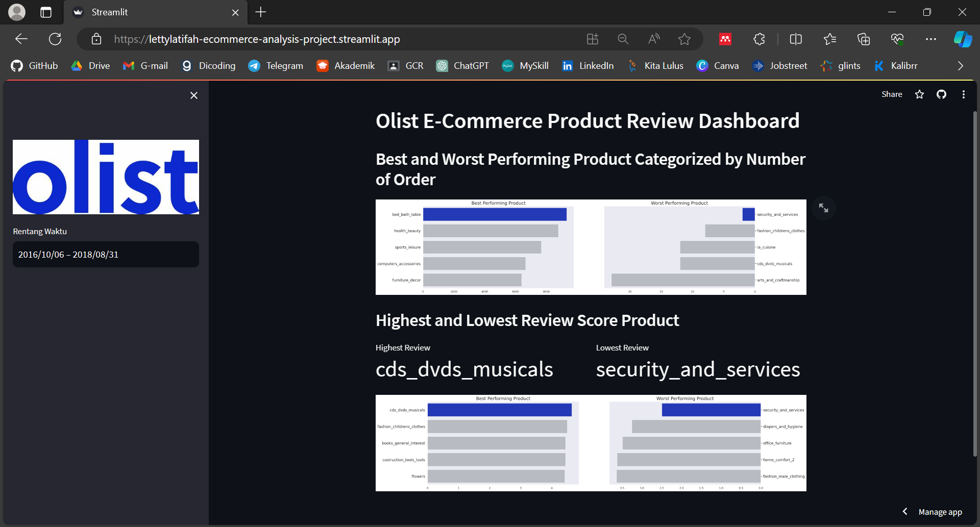Open Dicoding bookmark
This screenshot has width=980, height=527.
(209, 66)
